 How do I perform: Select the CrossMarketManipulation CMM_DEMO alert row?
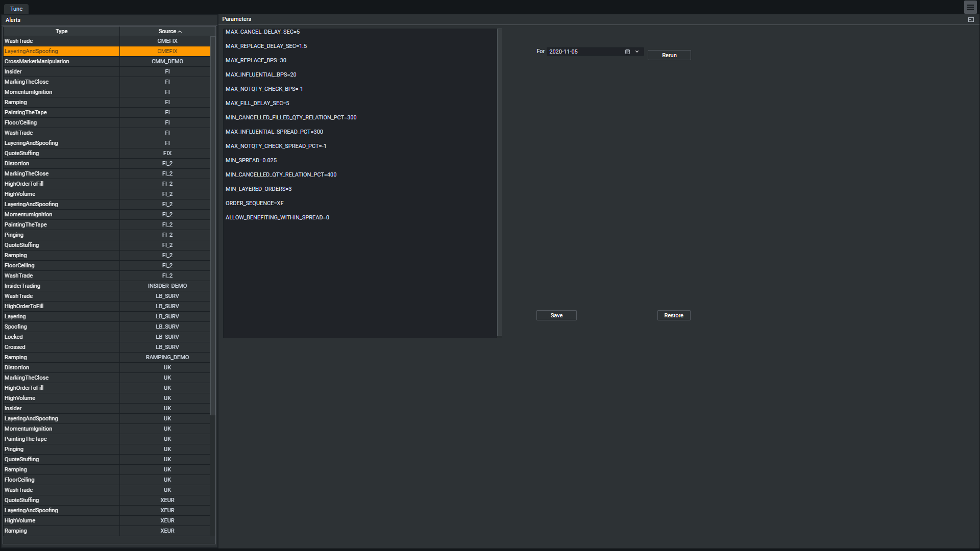coord(61,61)
